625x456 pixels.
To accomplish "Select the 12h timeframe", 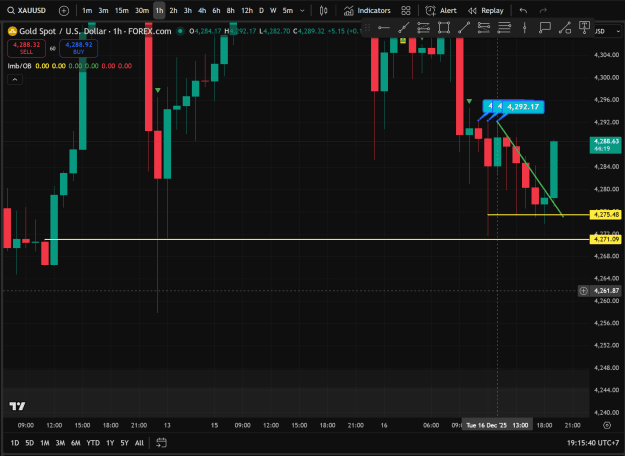I will pos(247,11).
